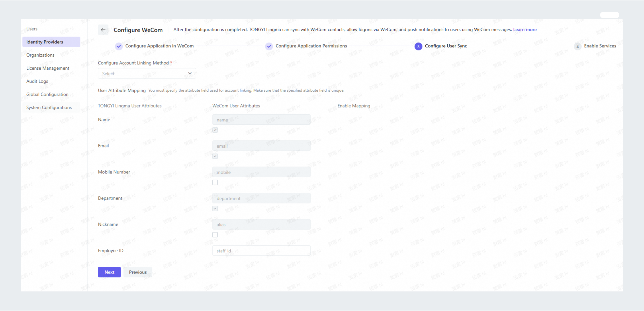644x311 pixels.
Task: Click the Configure Application Permissions step label
Action: coord(311,46)
